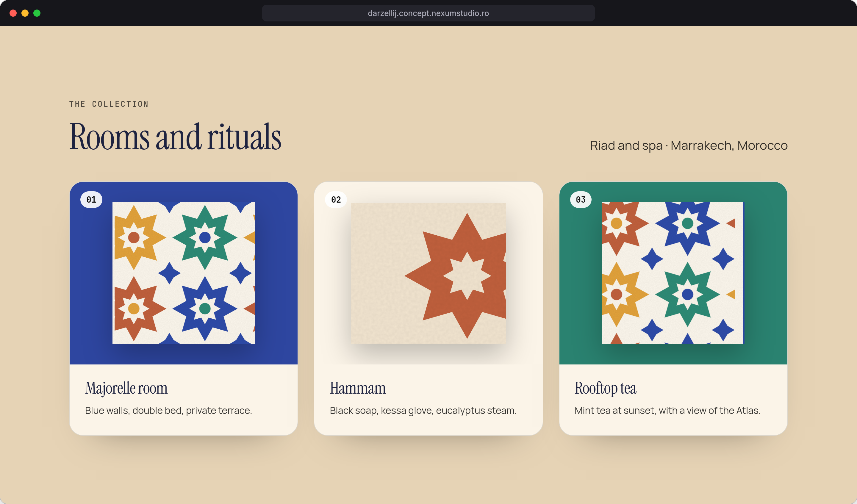The image size is (857, 504).
Task: Minimize the window with the yellow button
Action: coord(25,13)
